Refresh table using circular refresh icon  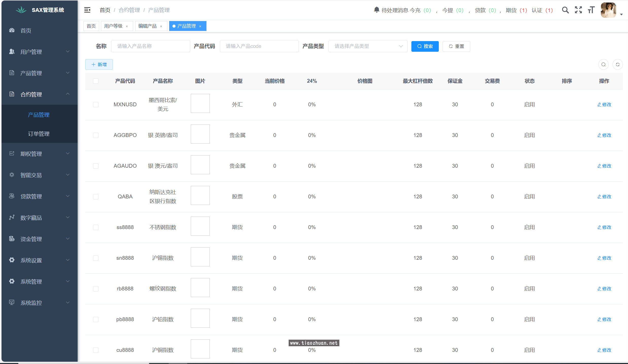click(x=618, y=64)
